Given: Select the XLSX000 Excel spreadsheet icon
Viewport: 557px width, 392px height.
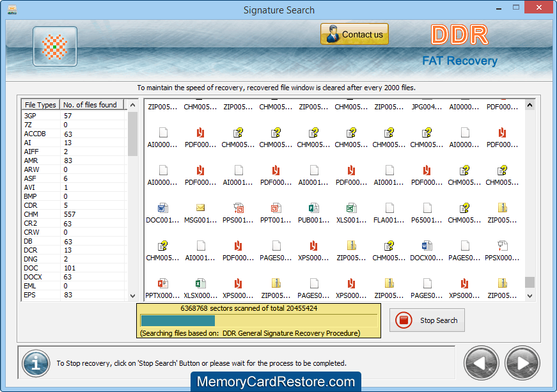Looking at the screenshot, I should [x=200, y=283].
